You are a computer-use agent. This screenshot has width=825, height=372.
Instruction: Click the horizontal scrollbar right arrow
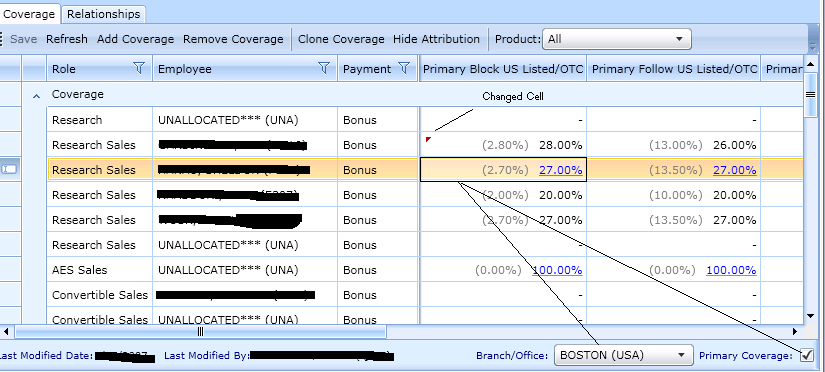(x=795, y=331)
